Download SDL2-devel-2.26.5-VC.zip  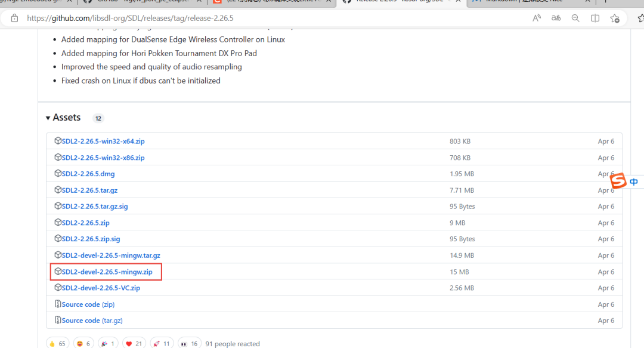(x=101, y=288)
